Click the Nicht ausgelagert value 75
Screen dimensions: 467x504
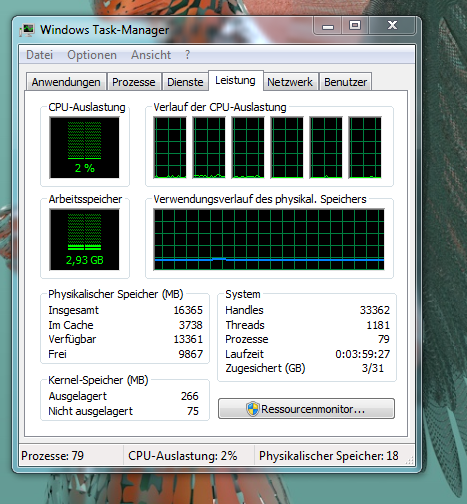coord(193,411)
